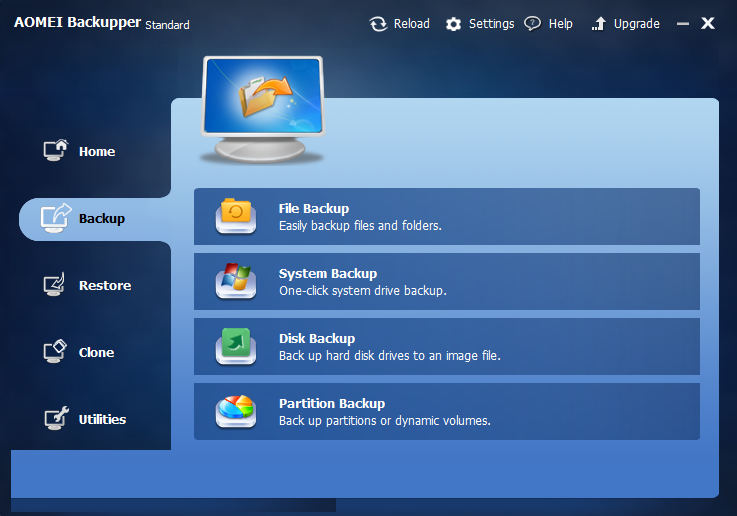Choose the System Backup title
Viewport: 737px width, 516px height.
(328, 274)
